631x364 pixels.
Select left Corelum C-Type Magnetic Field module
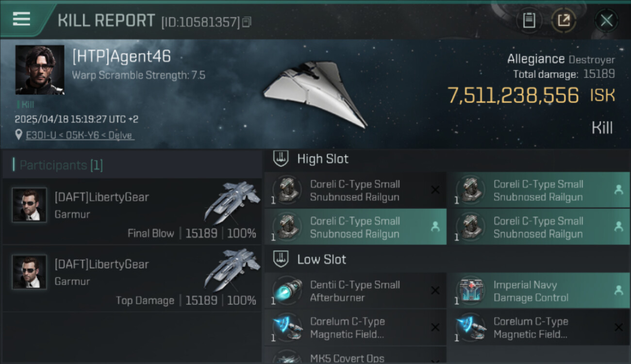coord(355,328)
